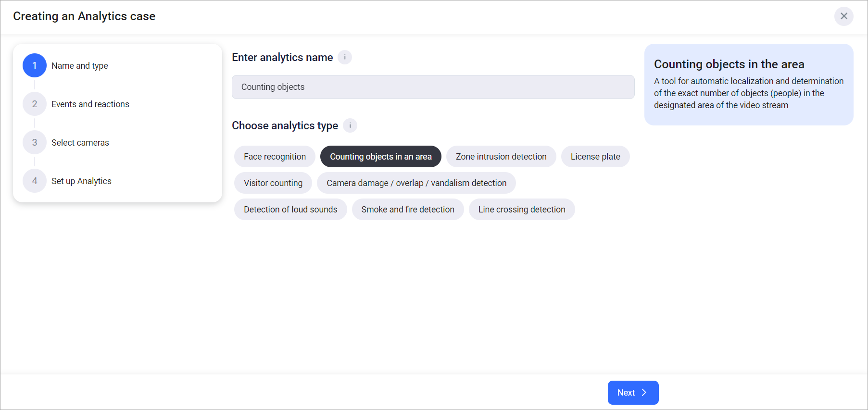This screenshot has width=868, height=410.
Task: Click info icon beside Choose analytics type
Action: [350, 125]
